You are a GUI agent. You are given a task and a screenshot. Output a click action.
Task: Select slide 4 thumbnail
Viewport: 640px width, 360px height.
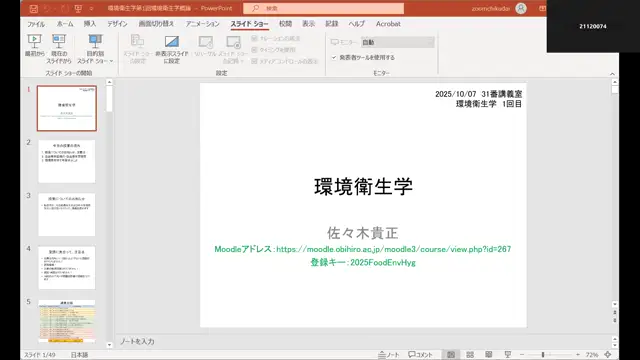[x=67, y=267]
